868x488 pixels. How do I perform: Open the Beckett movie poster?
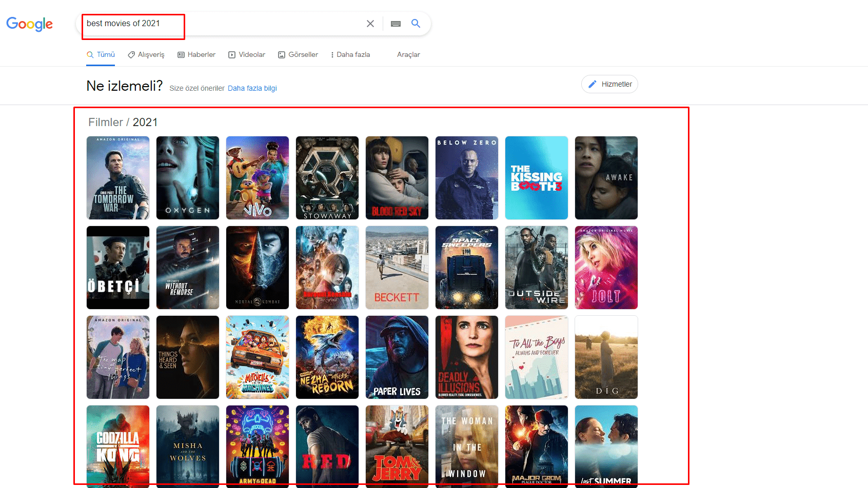(x=397, y=268)
